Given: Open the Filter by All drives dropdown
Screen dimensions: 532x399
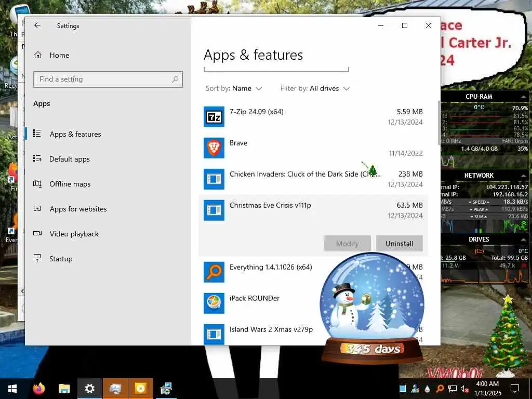Looking at the screenshot, I should (315, 88).
